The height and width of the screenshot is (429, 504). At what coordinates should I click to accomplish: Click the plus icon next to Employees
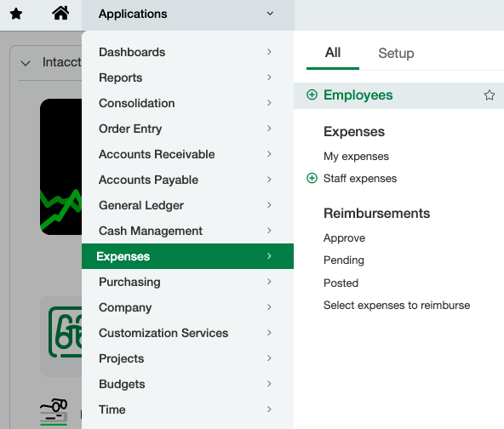pyautogui.click(x=312, y=94)
